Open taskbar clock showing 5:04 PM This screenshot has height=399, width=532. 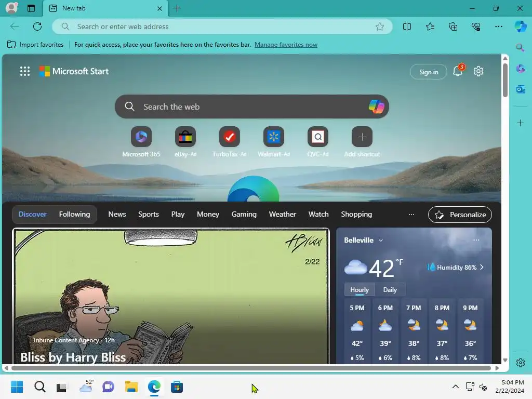click(x=510, y=387)
